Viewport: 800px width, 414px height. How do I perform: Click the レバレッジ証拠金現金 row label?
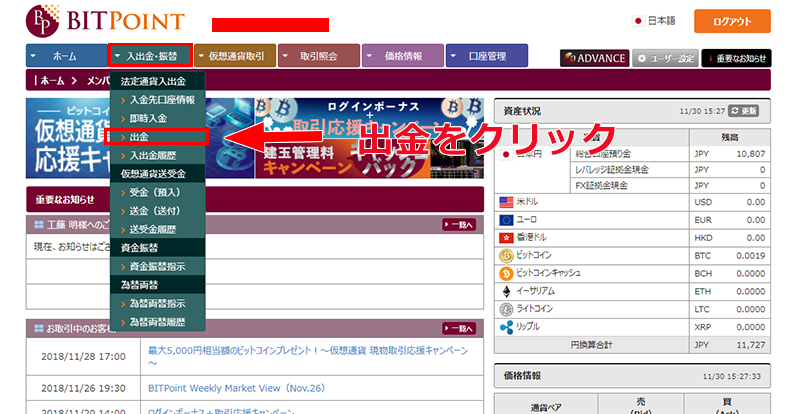coord(612,169)
